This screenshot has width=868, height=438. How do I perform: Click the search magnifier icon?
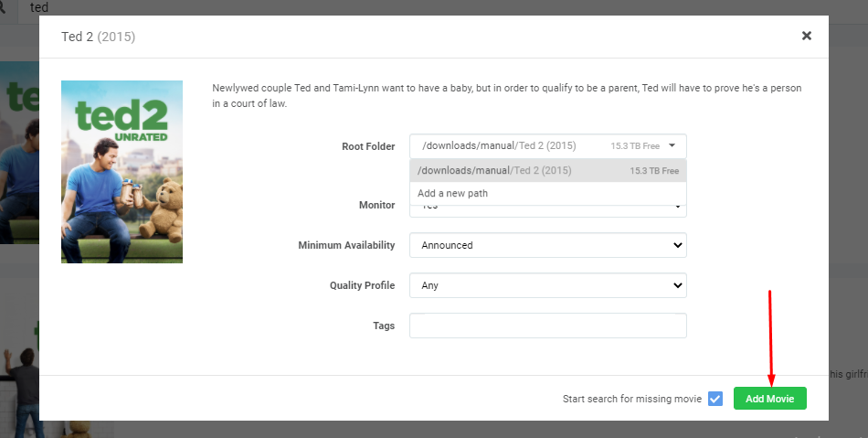tap(2, 7)
